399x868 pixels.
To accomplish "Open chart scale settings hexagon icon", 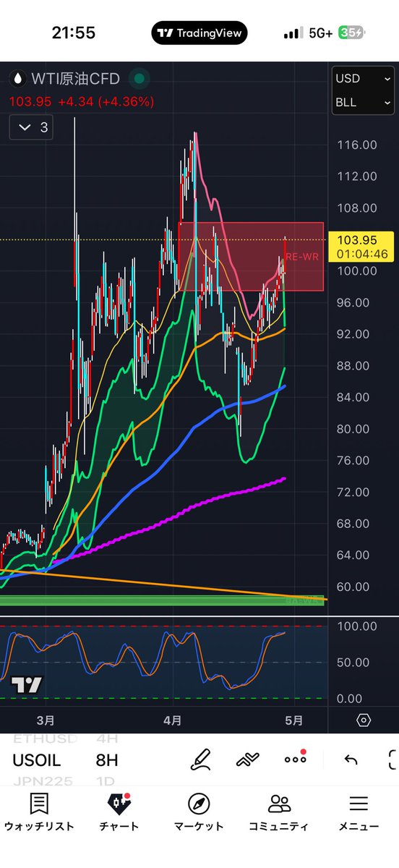I will [364, 720].
